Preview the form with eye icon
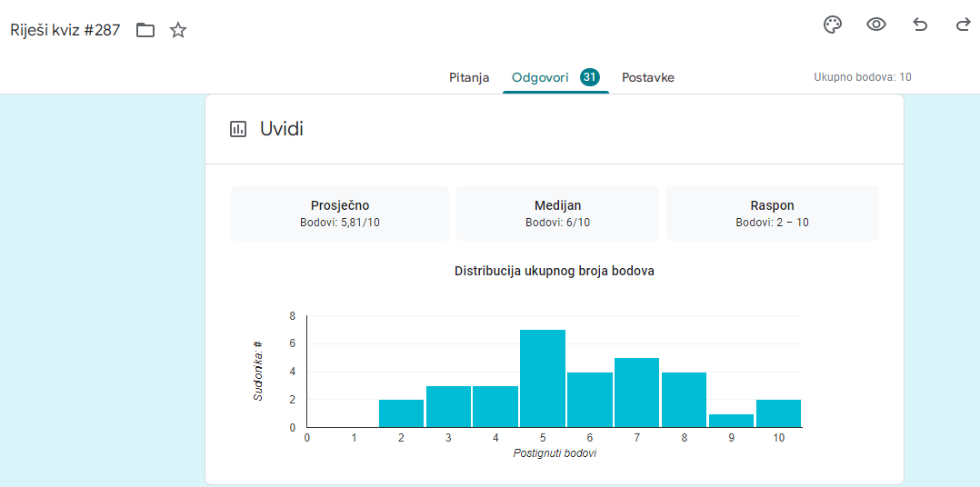The width and height of the screenshot is (980, 487). point(876,25)
